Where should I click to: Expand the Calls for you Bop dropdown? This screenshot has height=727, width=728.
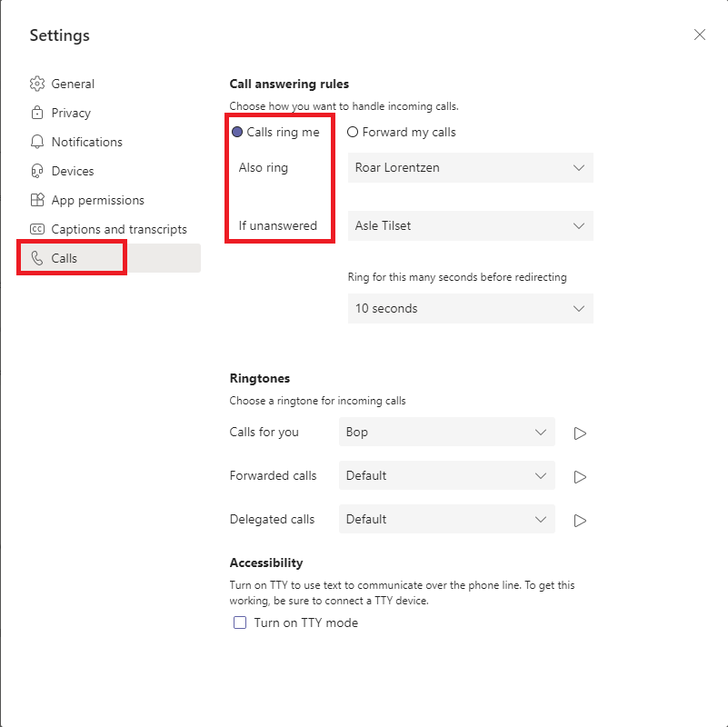446,432
